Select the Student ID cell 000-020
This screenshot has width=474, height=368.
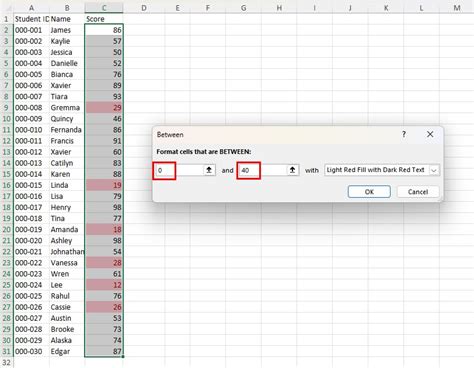[31, 240]
